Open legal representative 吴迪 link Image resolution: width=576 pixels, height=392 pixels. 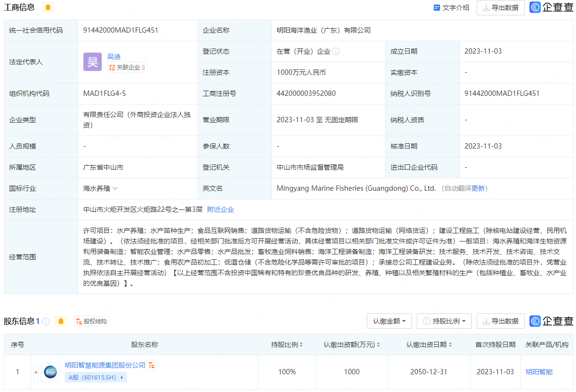114,56
